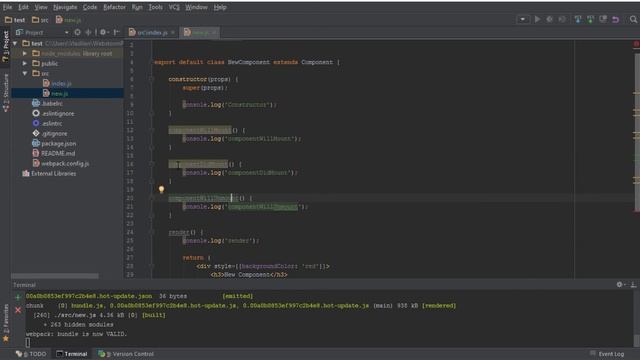Open the Tools menu

pyautogui.click(x=155, y=7)
